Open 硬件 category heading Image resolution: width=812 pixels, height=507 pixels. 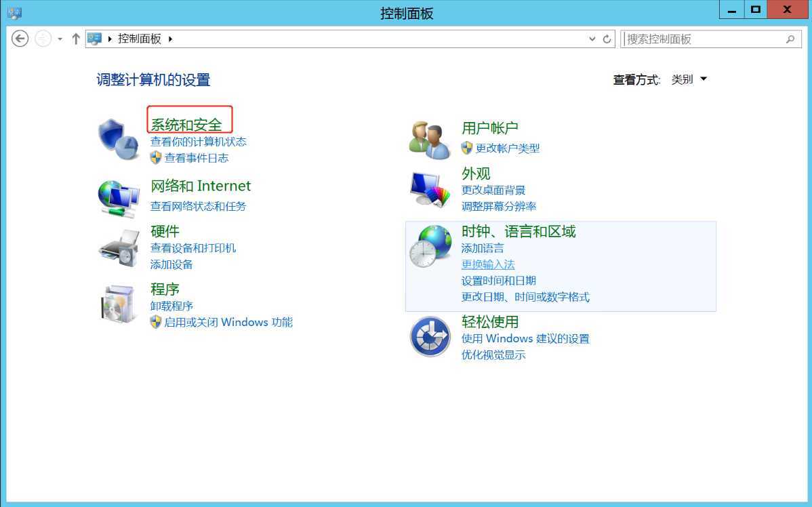pos(165,232)
